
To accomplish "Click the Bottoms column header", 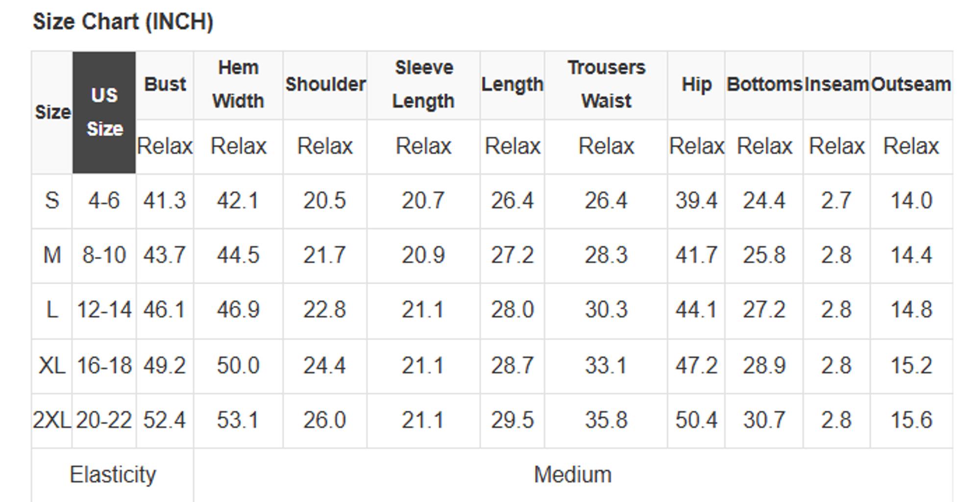I will [764, 84].
